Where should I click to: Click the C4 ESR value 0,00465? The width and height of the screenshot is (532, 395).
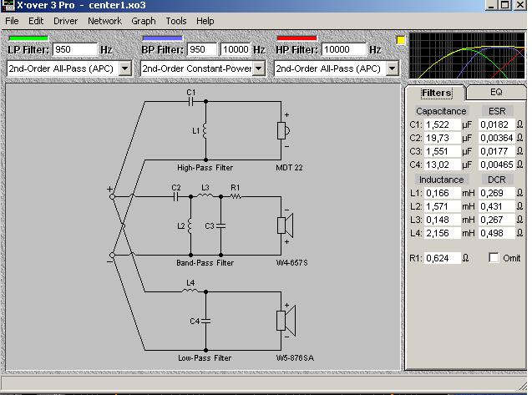coord(497,165)
